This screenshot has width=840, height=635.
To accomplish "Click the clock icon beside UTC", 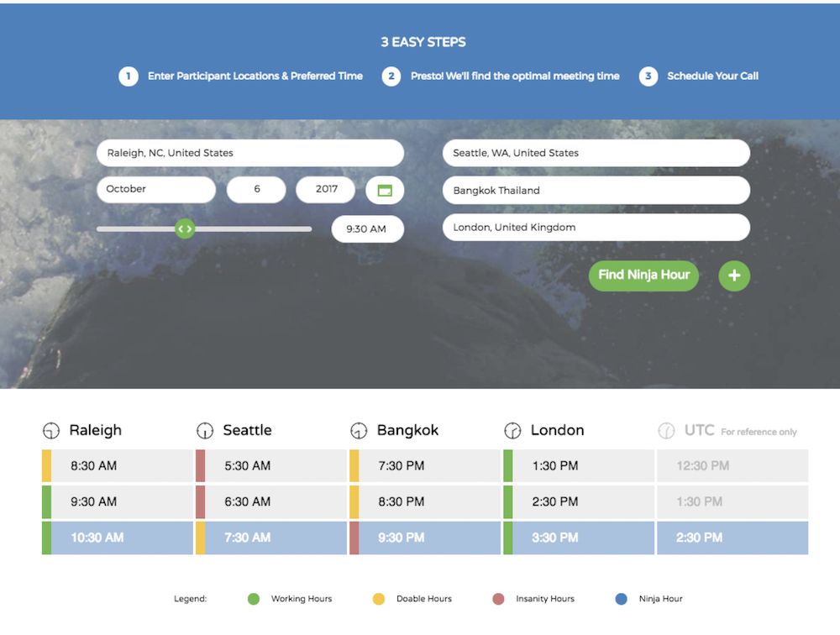I will (x=666, y=431).
